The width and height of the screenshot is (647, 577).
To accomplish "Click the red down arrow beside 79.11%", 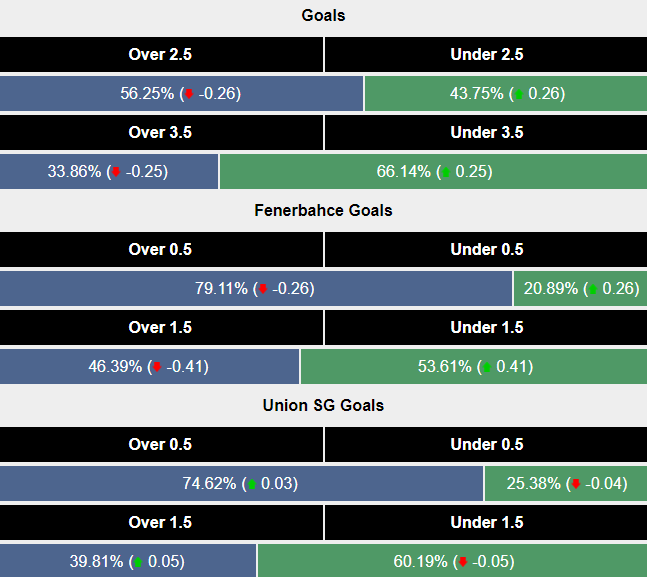I will click(x=262, y=289).
